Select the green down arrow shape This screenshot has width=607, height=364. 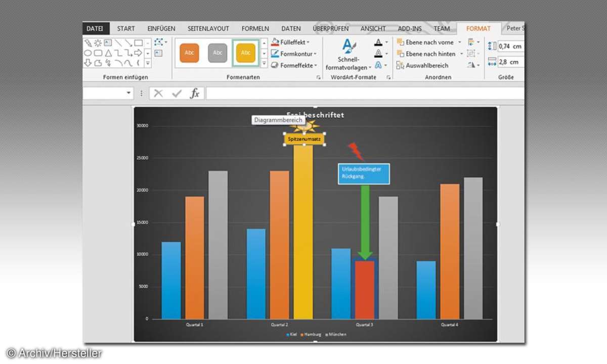pos(365,222)
